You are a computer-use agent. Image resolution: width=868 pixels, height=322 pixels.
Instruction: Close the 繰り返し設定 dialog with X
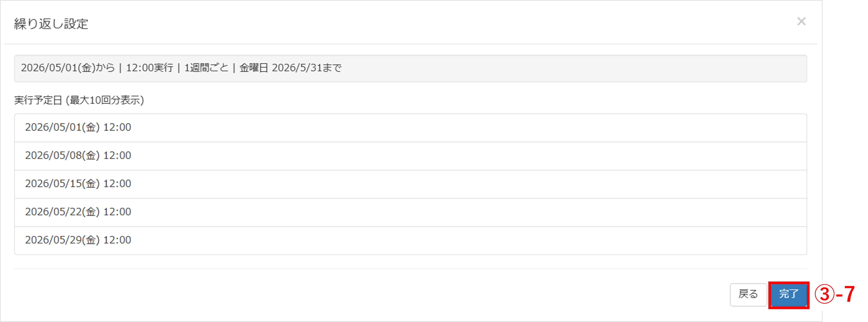pos(801,22)
